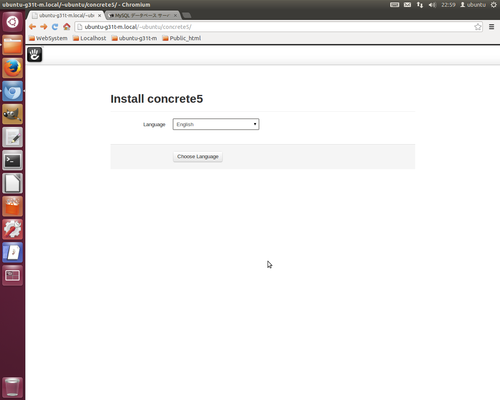Open the workspace switcher launcher icon
This screenshot has width=500, height=400.
(13, 275)
